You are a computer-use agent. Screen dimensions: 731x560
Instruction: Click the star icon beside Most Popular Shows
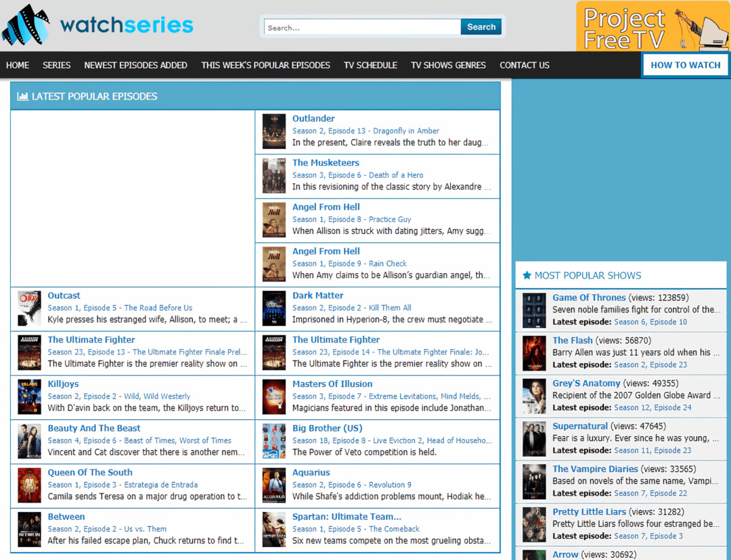[527, 275]
